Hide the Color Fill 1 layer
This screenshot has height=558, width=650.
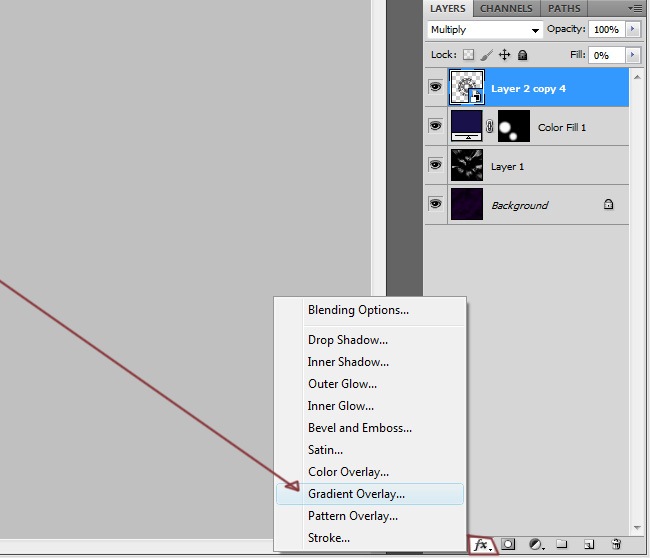pos(435,126)
